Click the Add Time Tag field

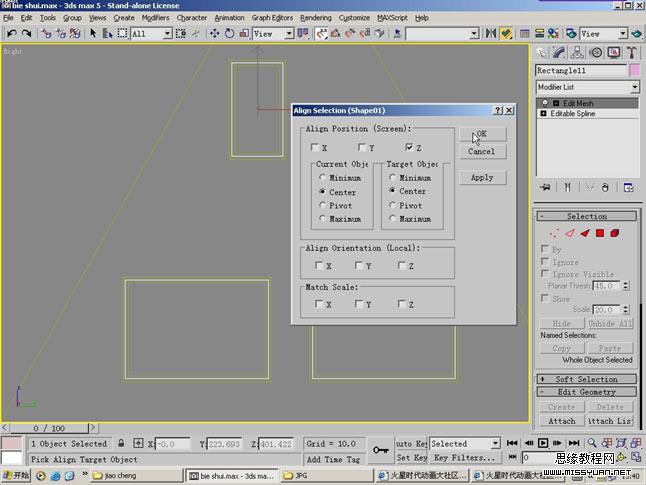[334, 459]
